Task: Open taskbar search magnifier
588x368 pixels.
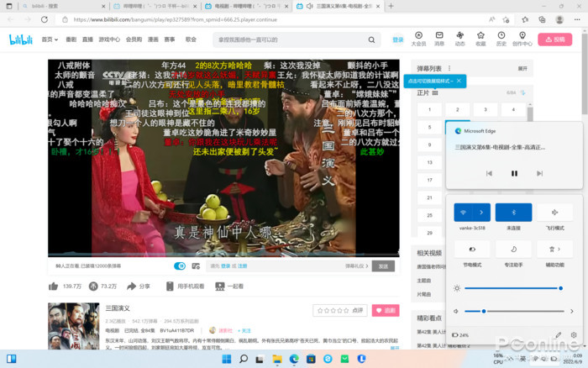Action: coord(244,359)
